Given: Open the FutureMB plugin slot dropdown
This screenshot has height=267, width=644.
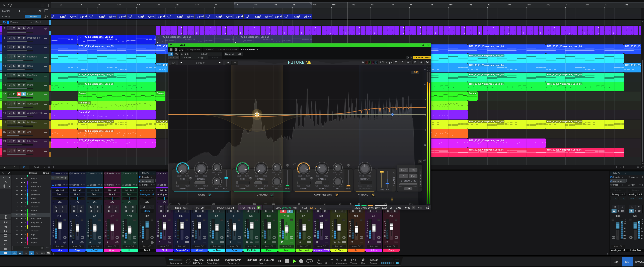Looking at the screenshot, I should (257, 49).
